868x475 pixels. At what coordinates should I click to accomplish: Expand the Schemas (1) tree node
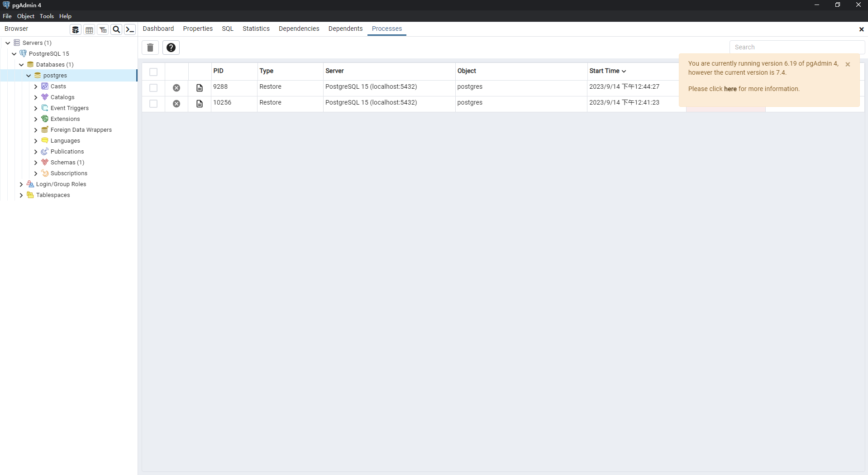pyautogui.click(x=36, y=163)
